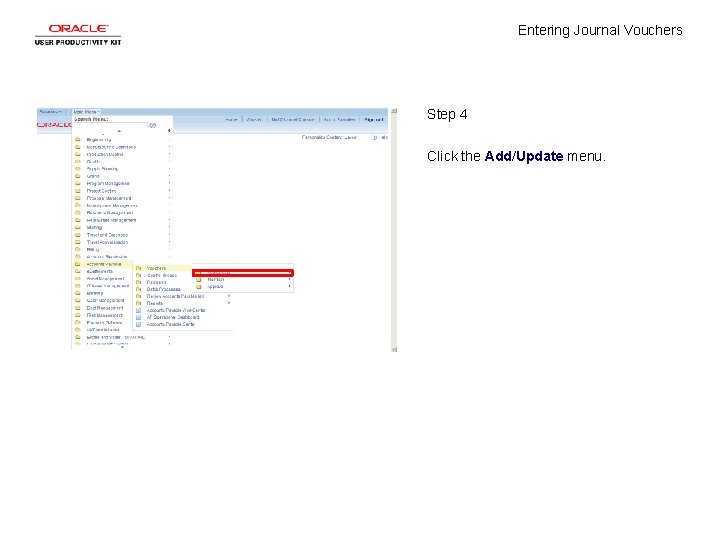
Task: Open the Real Estate Management menu item
Action: point(111,220)
